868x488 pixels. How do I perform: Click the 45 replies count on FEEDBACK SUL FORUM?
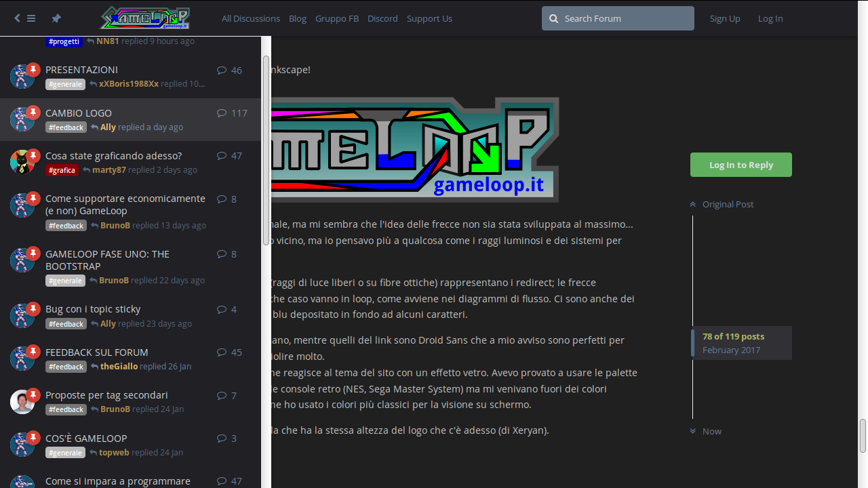229,352
